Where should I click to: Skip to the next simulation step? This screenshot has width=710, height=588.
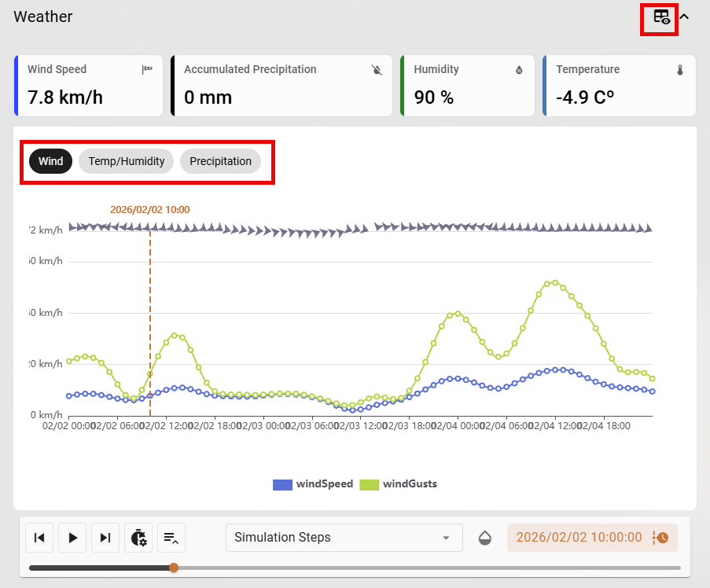pos(105,538)
